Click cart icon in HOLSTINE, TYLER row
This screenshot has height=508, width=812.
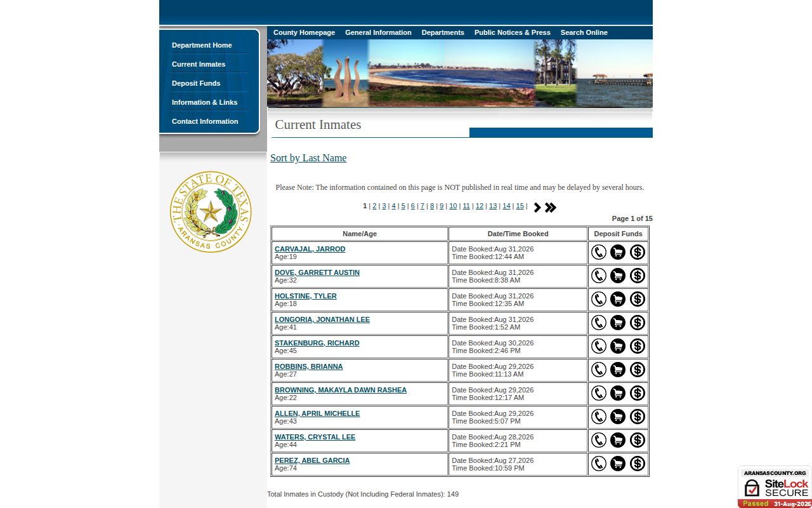click(x=617, y=299)
